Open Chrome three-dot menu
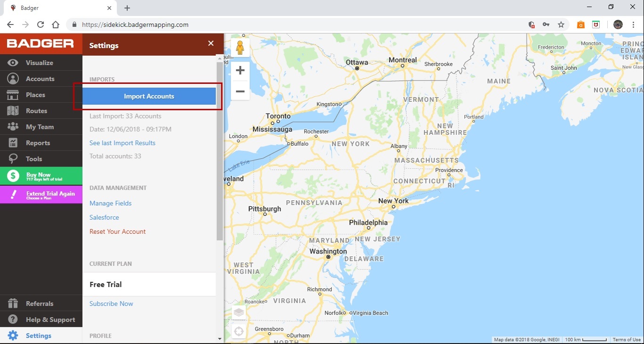The image size is (644, 344). click(x=634, y=25)
